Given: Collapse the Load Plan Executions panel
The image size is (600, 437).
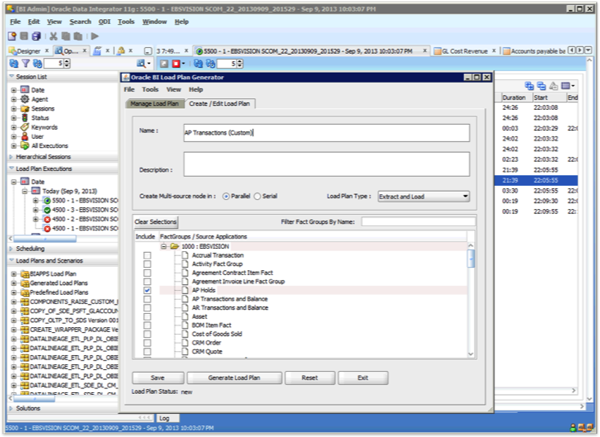Looking at the screenshot, I should 11,169.
